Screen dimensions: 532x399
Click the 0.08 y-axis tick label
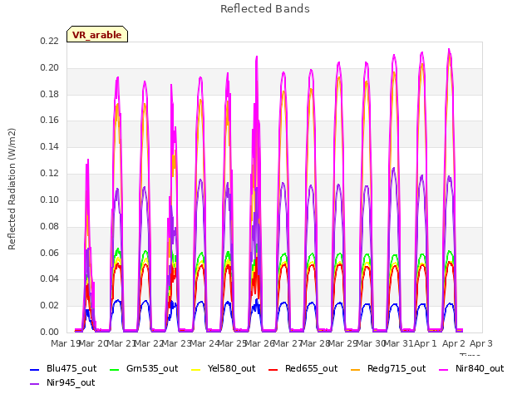(49, 226)
